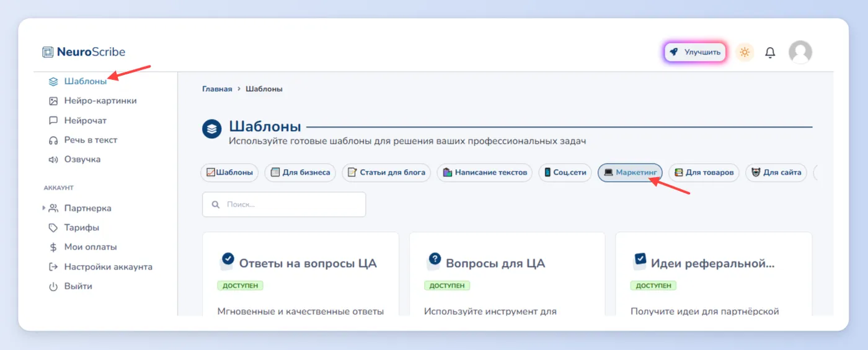Open Партнерка menu item

(x=88, y=208)
